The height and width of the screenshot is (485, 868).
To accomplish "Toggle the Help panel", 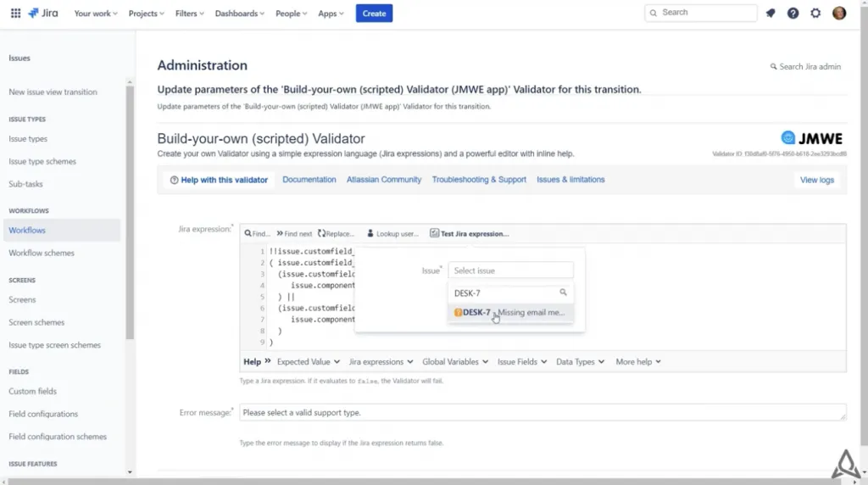I will point(257,361).
